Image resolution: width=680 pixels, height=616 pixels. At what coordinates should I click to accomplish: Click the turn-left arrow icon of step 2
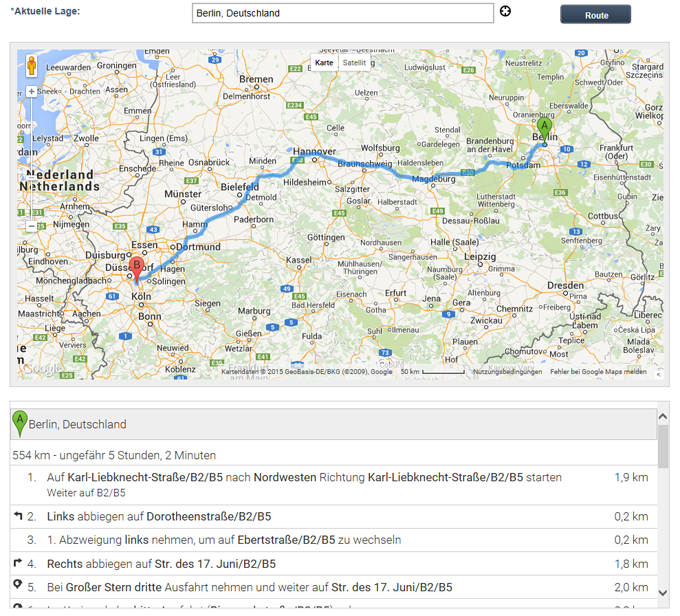[x=18, y=515]
